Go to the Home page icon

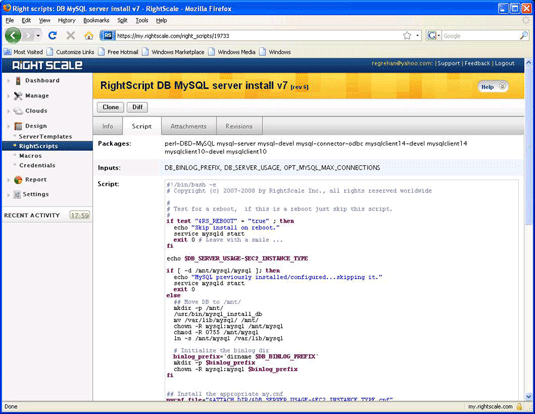click(x=89, y=35)
